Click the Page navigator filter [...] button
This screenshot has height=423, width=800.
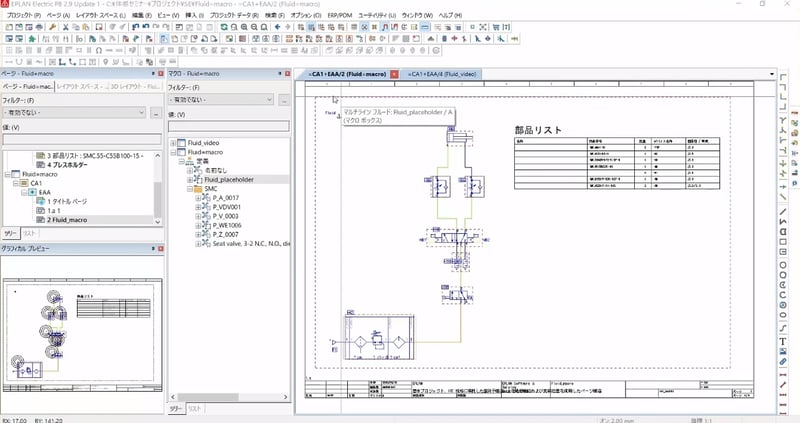pos(156,113)
